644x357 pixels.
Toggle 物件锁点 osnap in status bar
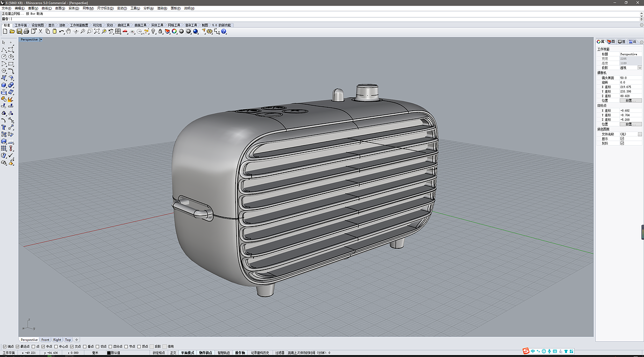(205, 352)
